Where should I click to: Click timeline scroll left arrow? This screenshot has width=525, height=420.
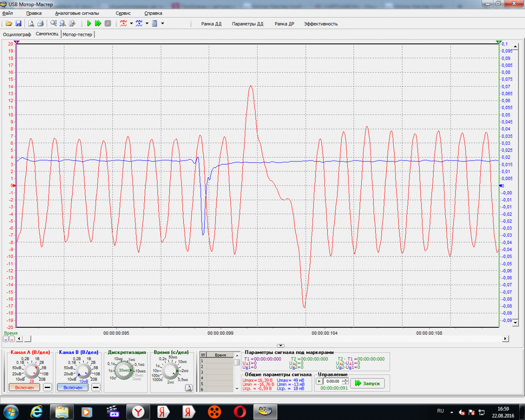(20, 339)
